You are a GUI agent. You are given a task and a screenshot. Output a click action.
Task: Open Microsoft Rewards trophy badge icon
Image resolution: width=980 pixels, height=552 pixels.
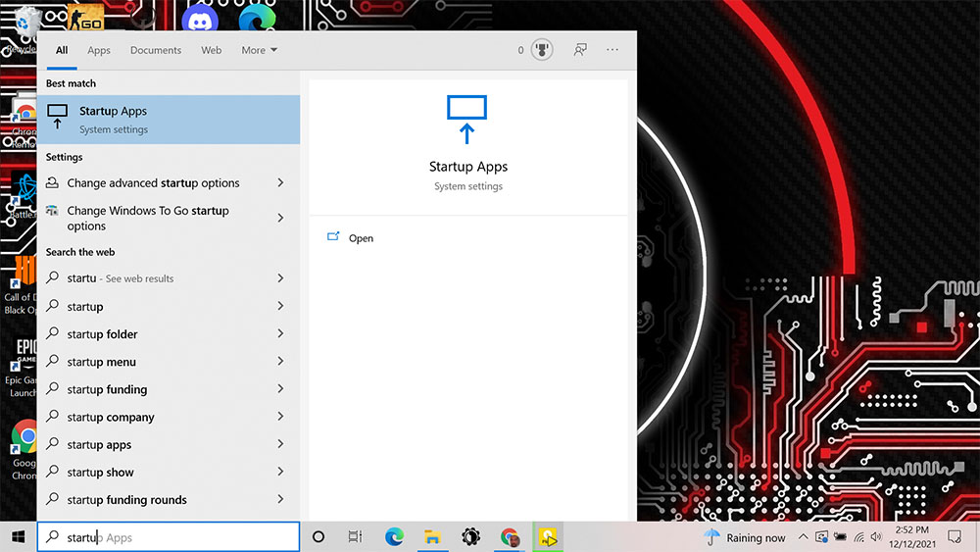(x=542, y=49)
